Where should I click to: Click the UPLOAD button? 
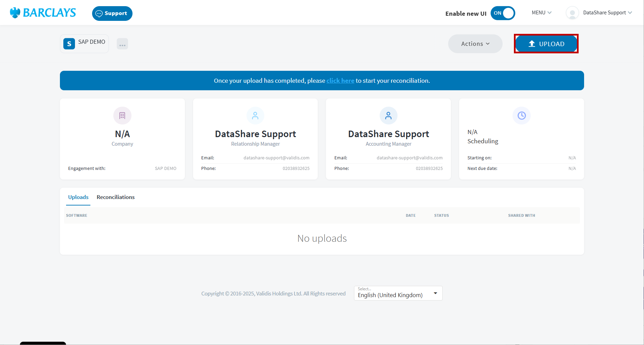[546, 44]
